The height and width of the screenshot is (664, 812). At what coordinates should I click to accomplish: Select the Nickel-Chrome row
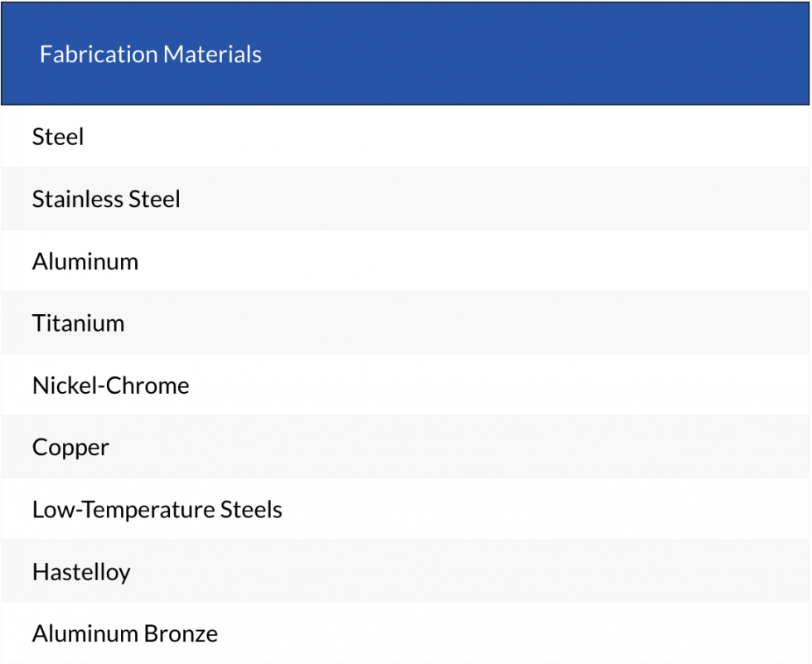pyautogui.click(x=405, y=385)
